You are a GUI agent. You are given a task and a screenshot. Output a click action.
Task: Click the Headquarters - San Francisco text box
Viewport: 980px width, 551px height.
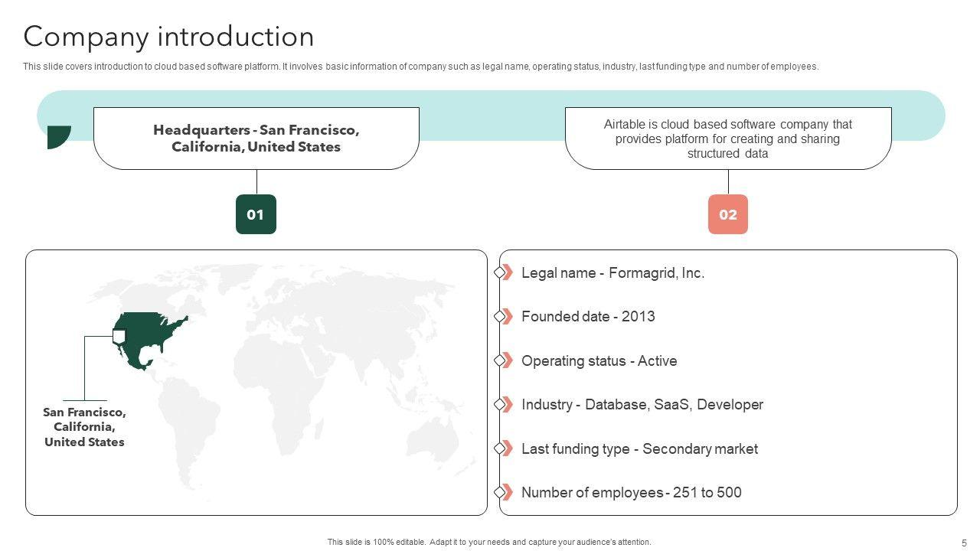coord(256,139)
